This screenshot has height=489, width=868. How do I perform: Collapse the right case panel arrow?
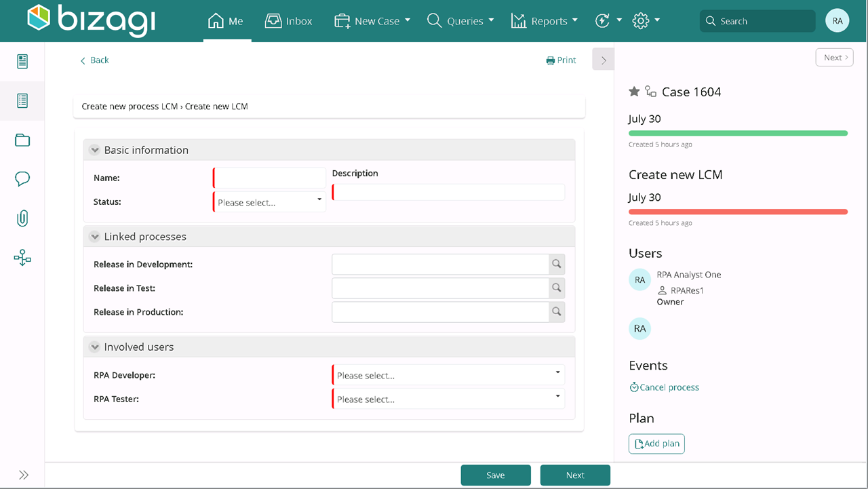pyautogui.click(x=604, y=60)
